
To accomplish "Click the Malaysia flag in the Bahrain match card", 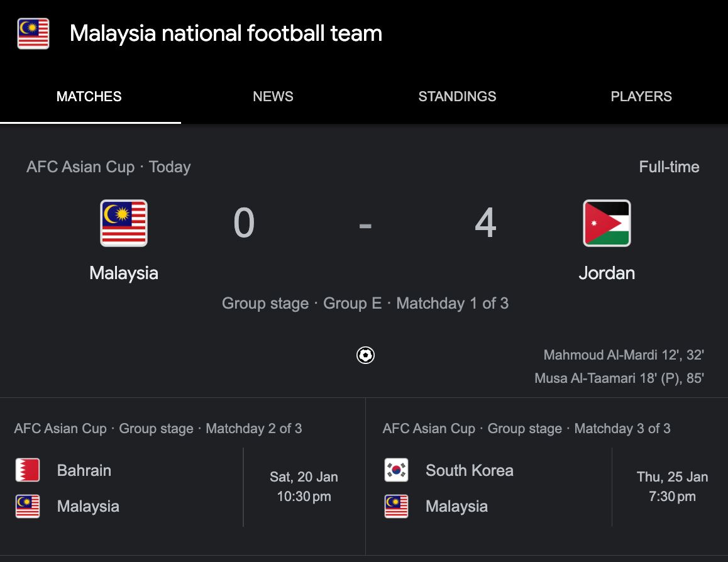I will [x=27, y=505].
